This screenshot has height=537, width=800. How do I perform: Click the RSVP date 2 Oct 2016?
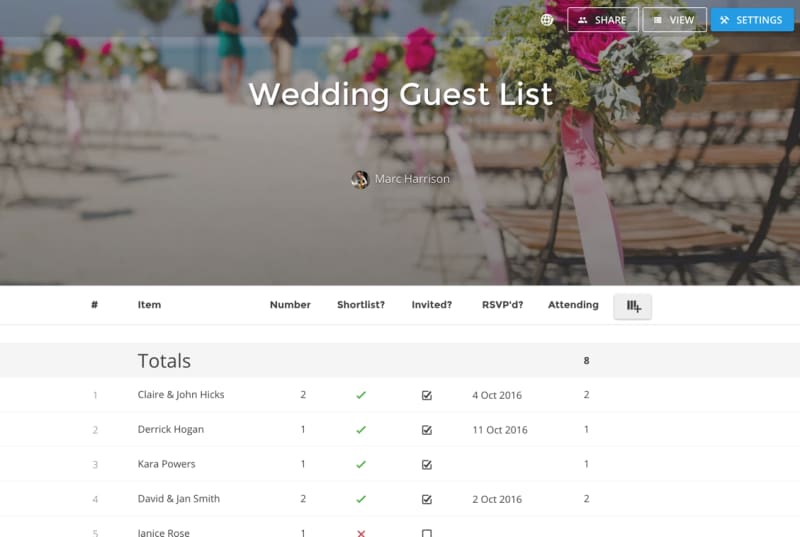tap(497, 499)
